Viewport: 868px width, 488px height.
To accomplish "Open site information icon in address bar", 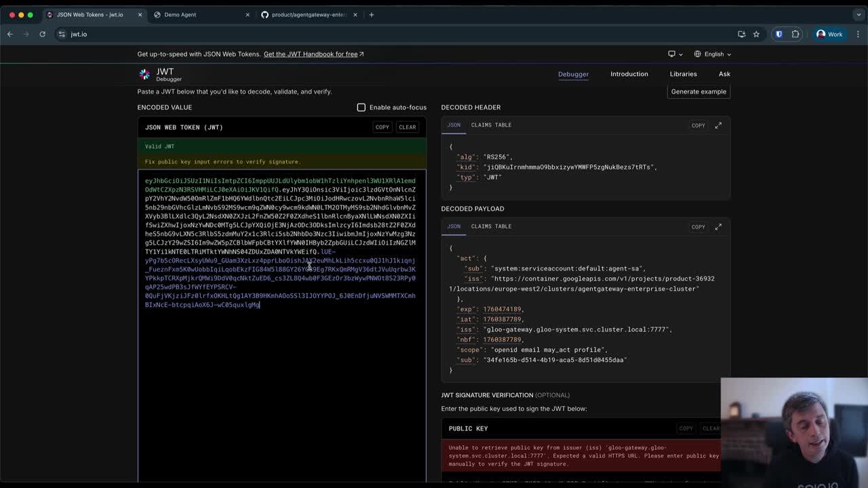I will click(62, 34).
